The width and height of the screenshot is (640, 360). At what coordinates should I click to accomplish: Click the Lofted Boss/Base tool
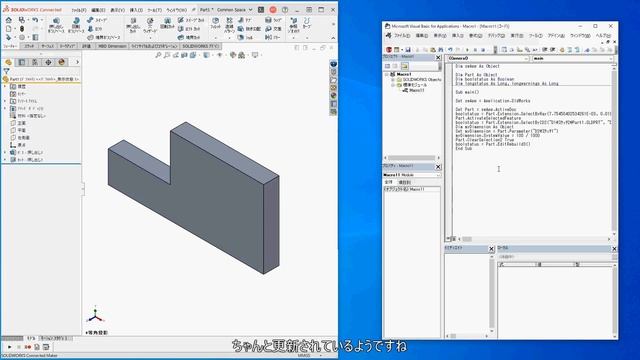click(95, 29)
